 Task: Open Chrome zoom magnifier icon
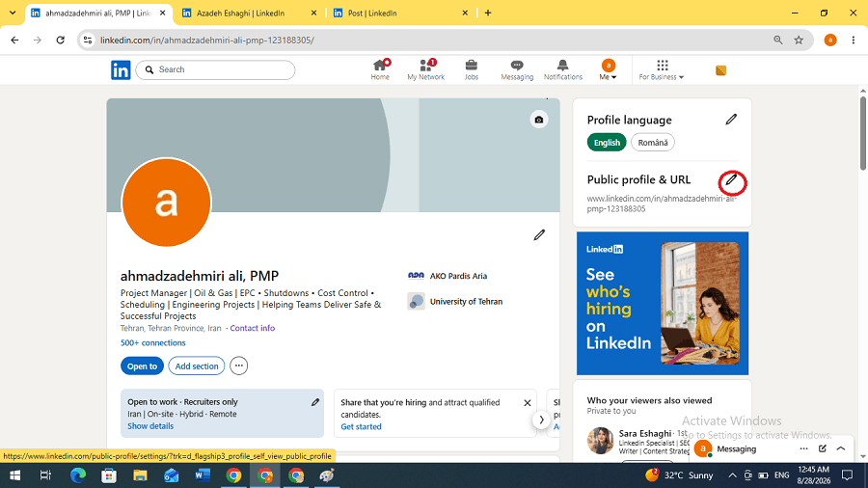pyautogui.click(x=777, y=40)
